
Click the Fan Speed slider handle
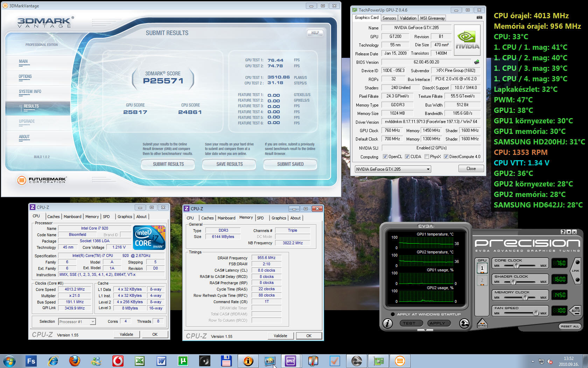tap(536, 313)
